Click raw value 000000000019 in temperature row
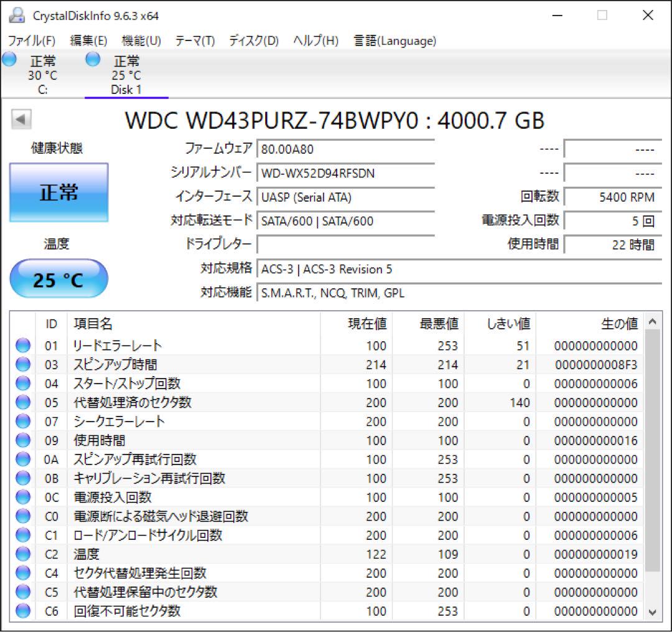Viewport: 672px width, 632px height. pos(595,554)
